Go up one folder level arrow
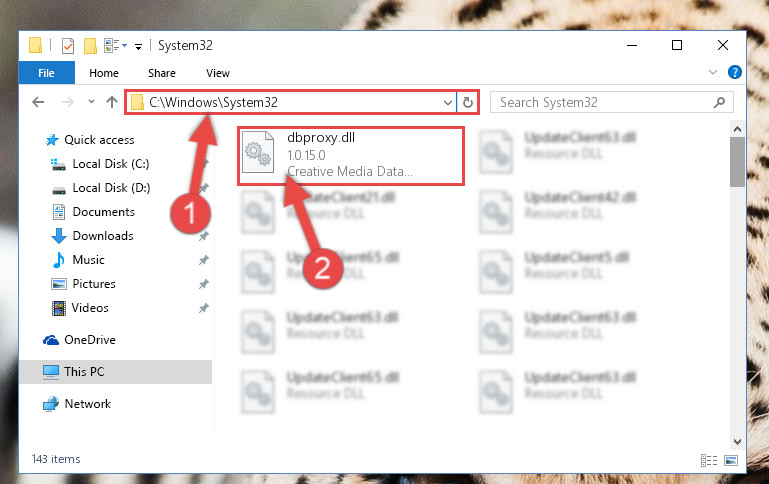The height and width of the screenshot is (484, 769). tap(112, 102)
